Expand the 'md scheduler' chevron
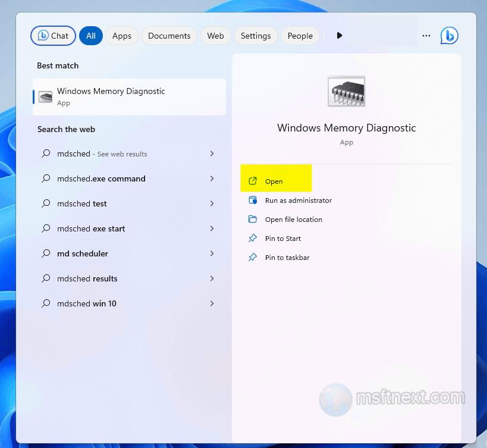Image resolution: width=487 pixels, height=448 pixels. [x=212, y=253]
